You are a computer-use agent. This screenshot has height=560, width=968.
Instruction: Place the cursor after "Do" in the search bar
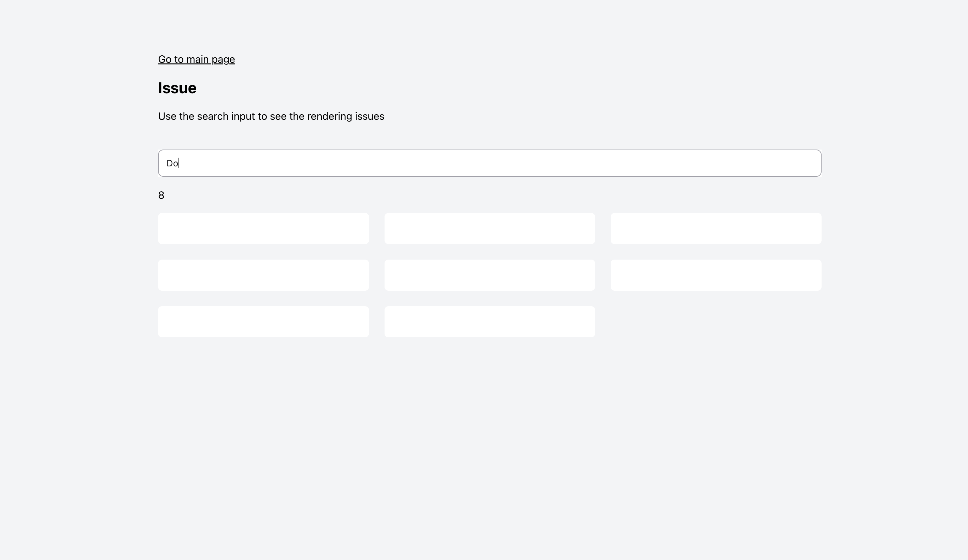click(179, 163)
